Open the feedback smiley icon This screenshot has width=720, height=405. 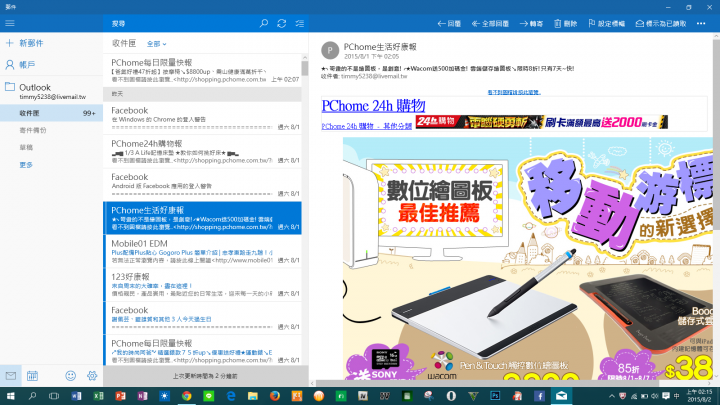(x=70, y=376)
